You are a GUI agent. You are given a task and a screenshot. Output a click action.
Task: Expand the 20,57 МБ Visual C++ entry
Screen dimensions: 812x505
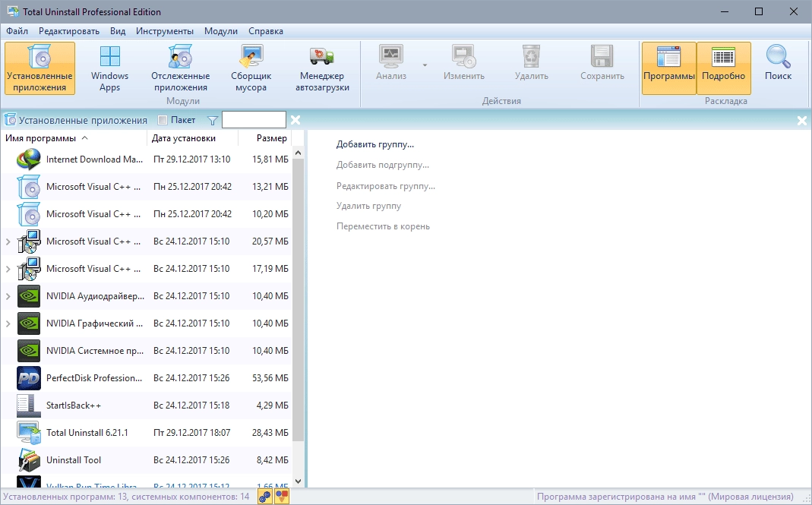pyautogui.click(x=8, y=241)
